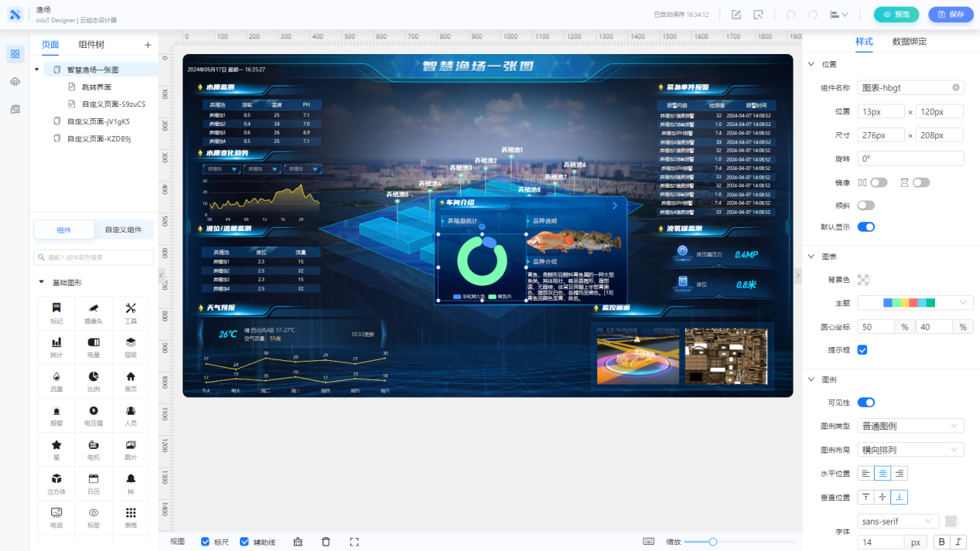Select the 电量 battery component
The width and height of the screenshot is (980, 551).
coord(94,347)
